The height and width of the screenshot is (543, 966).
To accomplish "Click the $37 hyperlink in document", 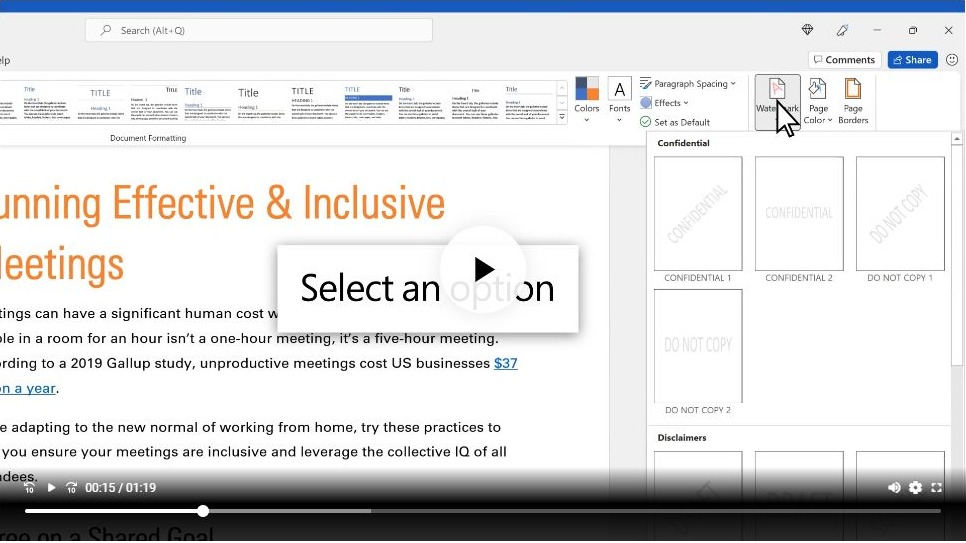I will click(x=505, y=363).
